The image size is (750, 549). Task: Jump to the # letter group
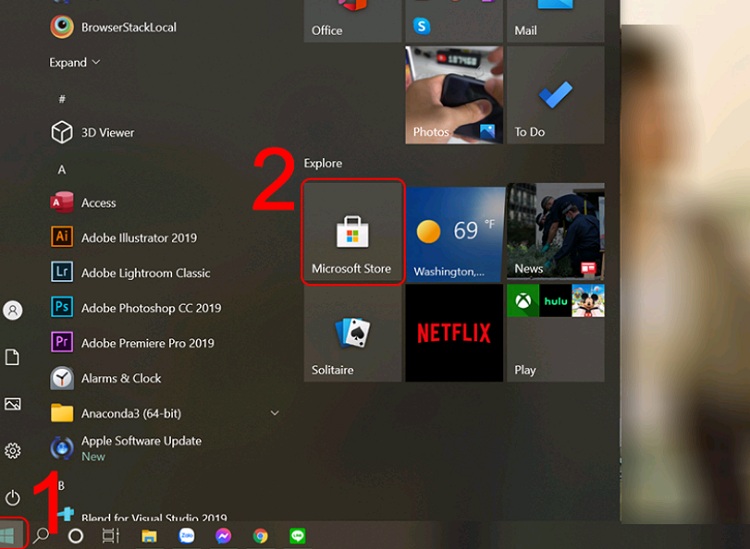(62, 99)
